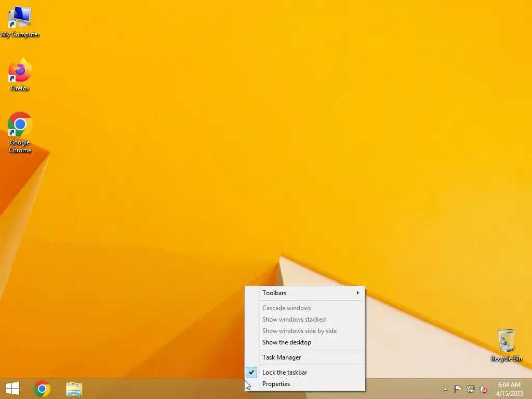The width and height of the screenshot is (532, 399).
Task: Open the My Computer desktop icon
Action: pyautogui.click(x=20, y=21)
